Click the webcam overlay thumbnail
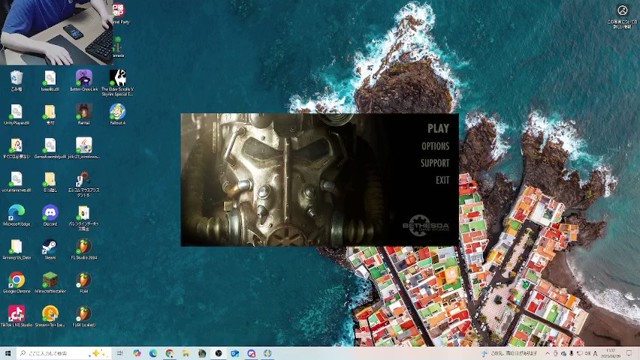The width and height of the screenshot is (640, 360). (57, 33)
